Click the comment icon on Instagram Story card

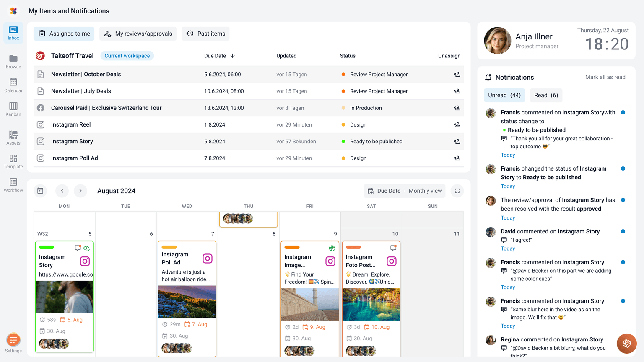78,248
